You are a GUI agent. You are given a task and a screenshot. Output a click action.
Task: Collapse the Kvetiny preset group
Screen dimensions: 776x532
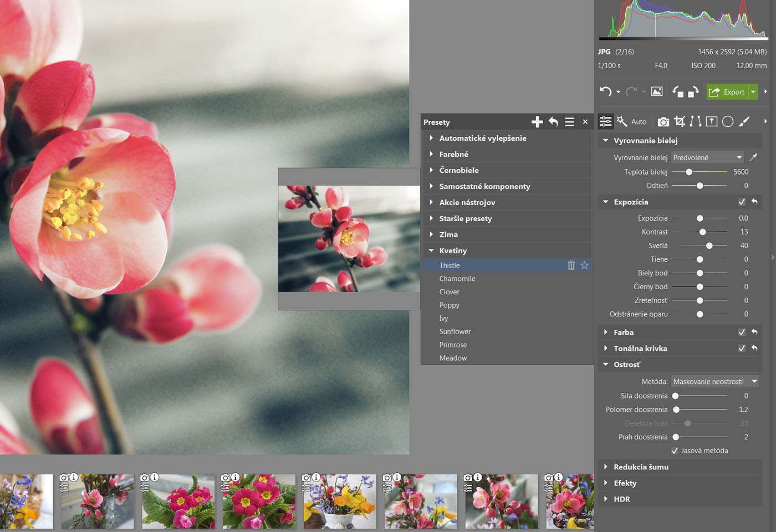tap(431, 250)
